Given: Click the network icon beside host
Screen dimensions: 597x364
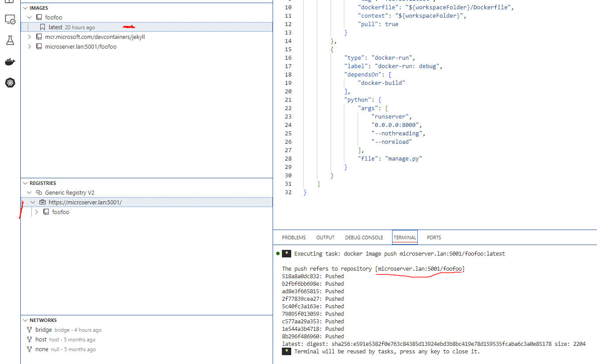Looking at the screenshot, I should (29, 340).
